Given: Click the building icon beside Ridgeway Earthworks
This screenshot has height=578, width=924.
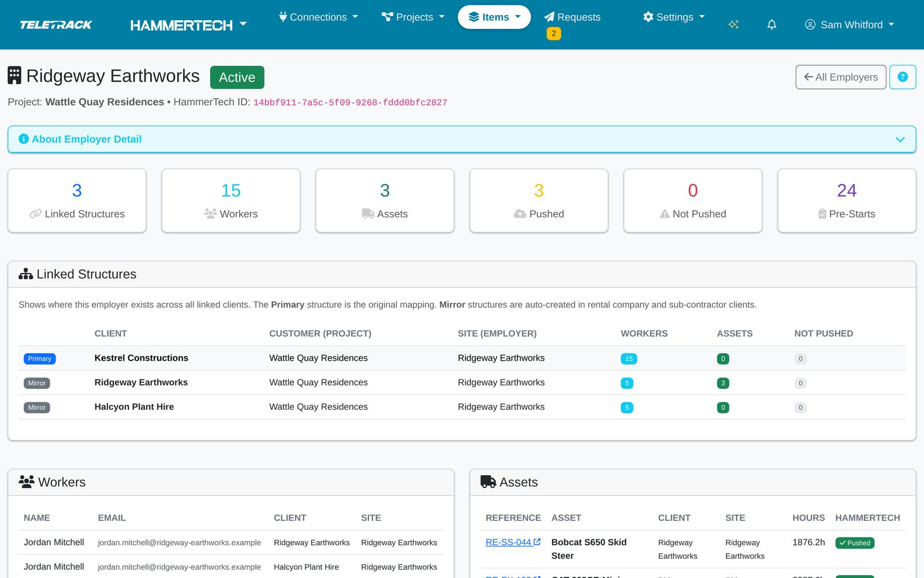Looking at the screenshot, I should click(14, 75).
